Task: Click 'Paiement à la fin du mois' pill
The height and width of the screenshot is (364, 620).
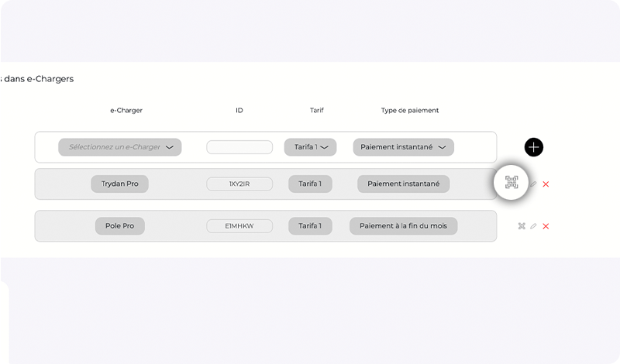Action: click(x=403, y=226)
